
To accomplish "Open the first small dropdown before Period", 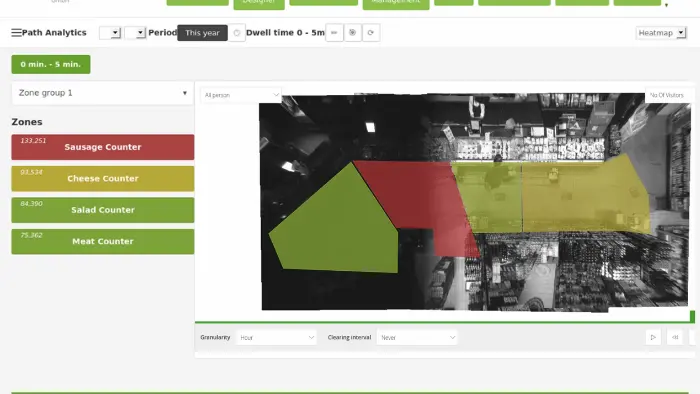I will [110, 33].
